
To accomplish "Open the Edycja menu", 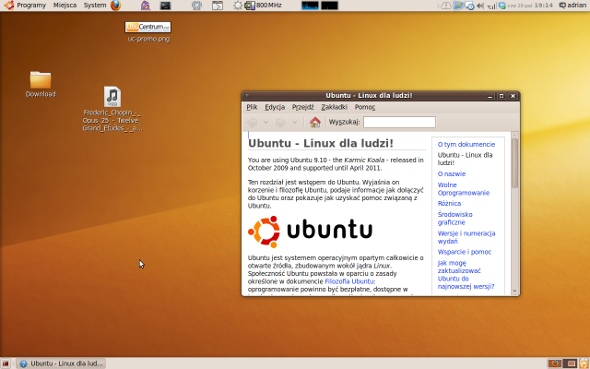I will 275,107.
